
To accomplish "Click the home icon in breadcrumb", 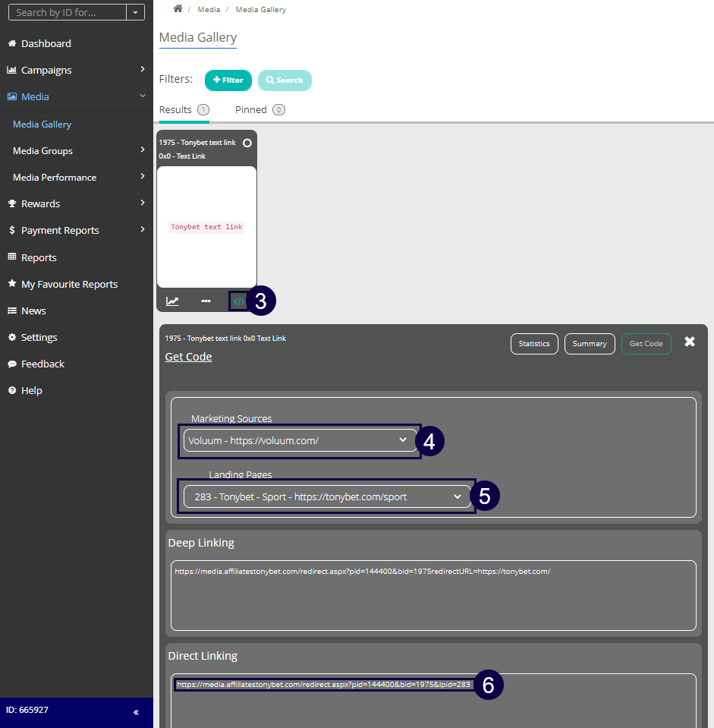I will (178, 9).
